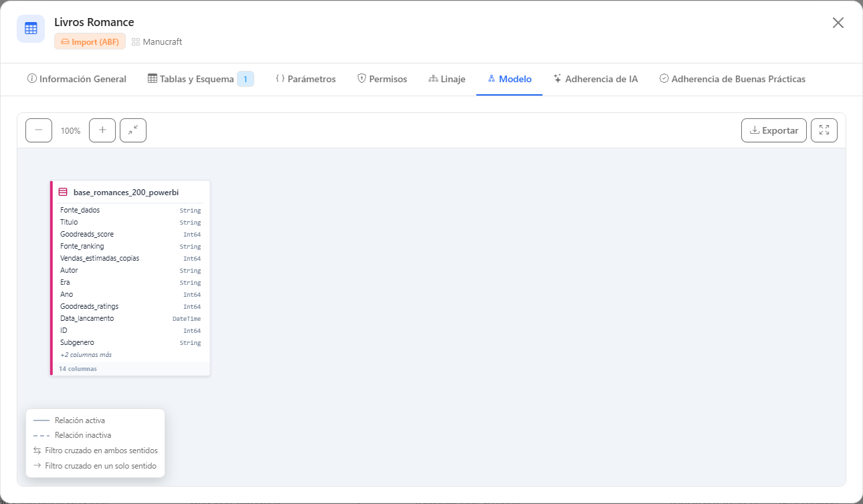Click the 14 columnas footer text
The width and height of the screenshot is (863, 504).
(78, 369)
